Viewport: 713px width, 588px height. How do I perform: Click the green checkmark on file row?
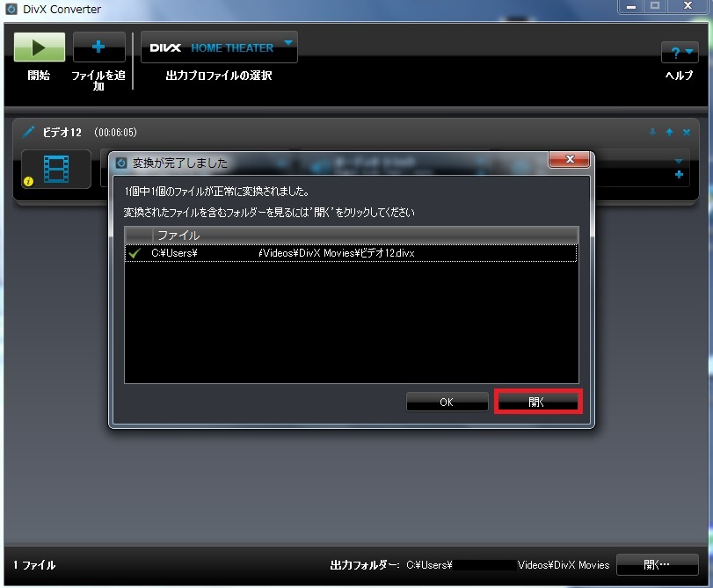point(135,253)
